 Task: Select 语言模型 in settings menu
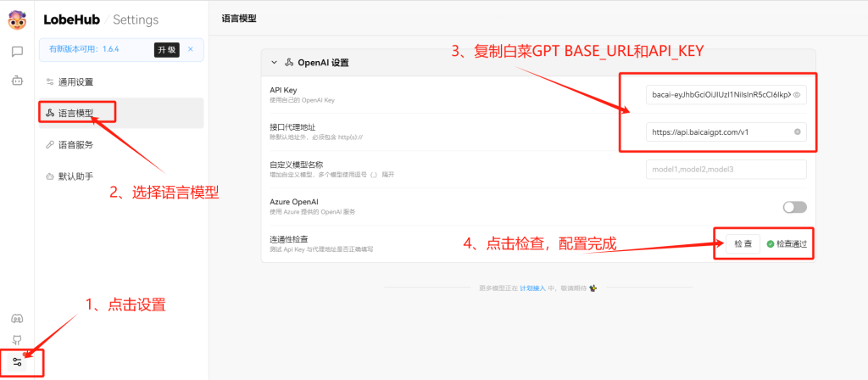75,113
